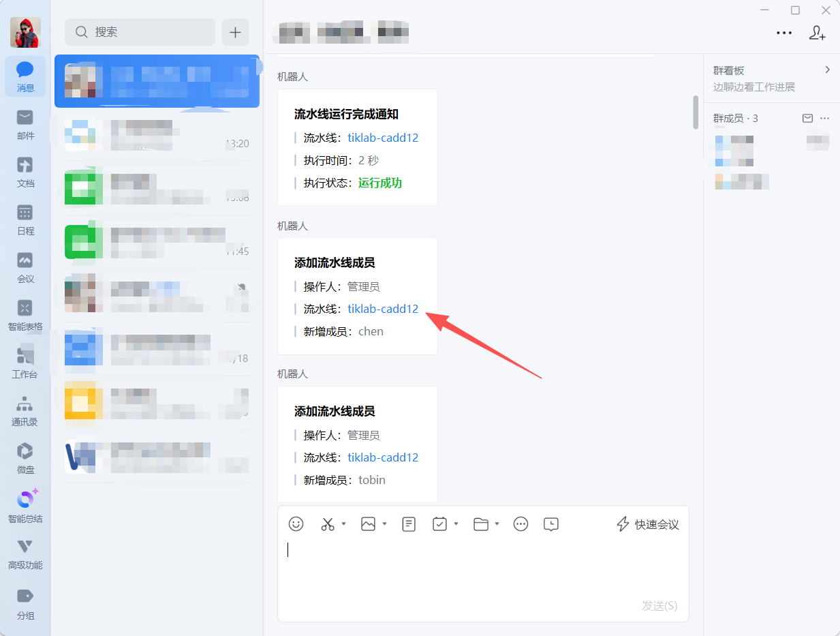Viewport: 840px width, 636px height.
Task: Open tiklab-cadd12 link in 流水线运行完成通知 card
Action: point(383,138)
